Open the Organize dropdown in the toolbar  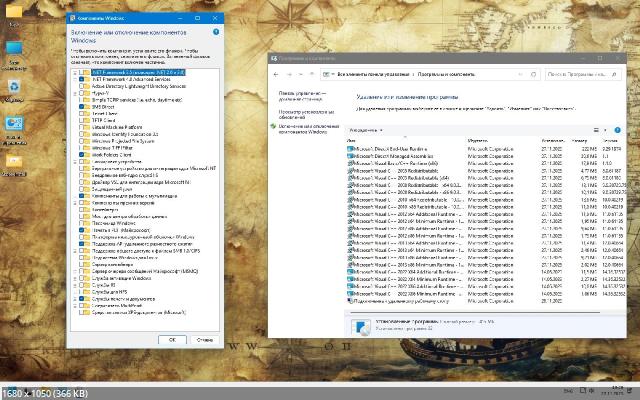tap(366, 130)
